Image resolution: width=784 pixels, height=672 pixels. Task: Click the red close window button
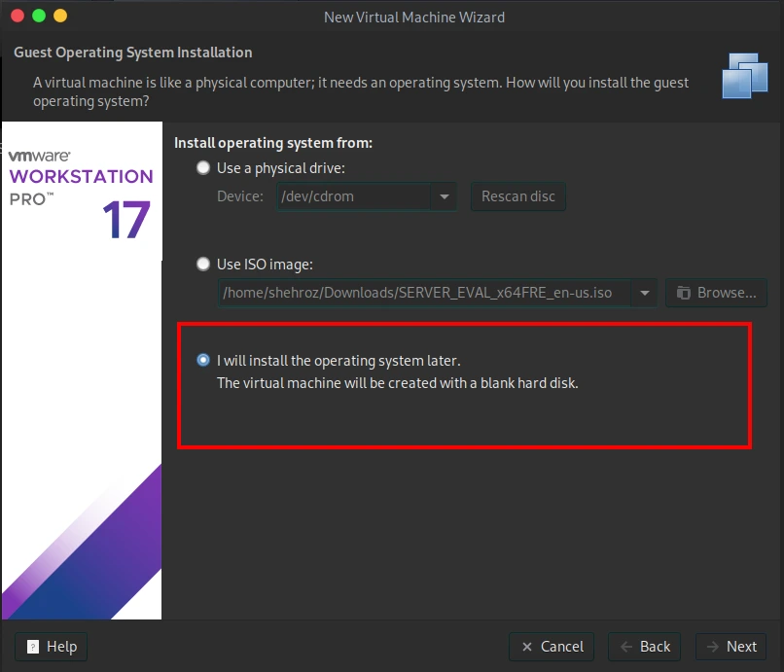pyautogui.click(x=18, y=16)
